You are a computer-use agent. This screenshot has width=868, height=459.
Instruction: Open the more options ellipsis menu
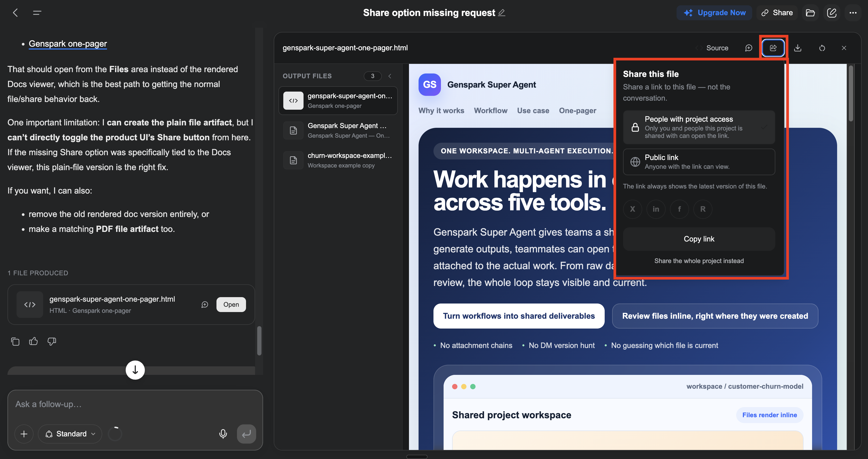click(x=853, y=13)
